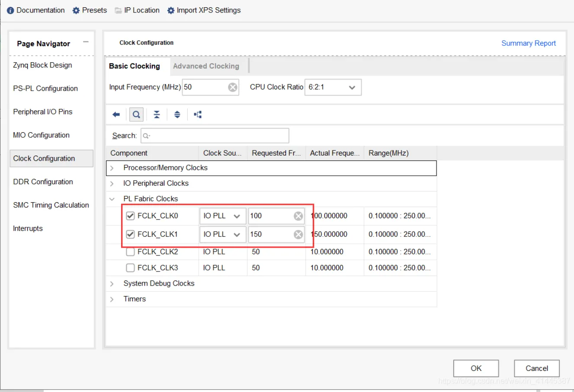Click FCLK_CLK0 range value cell

pos(400,216)
